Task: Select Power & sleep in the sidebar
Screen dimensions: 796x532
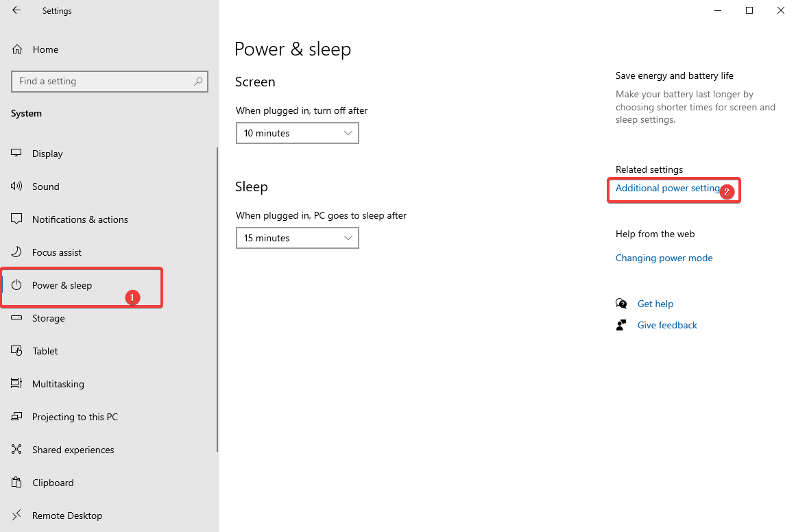Action: (x=62, y=285)
